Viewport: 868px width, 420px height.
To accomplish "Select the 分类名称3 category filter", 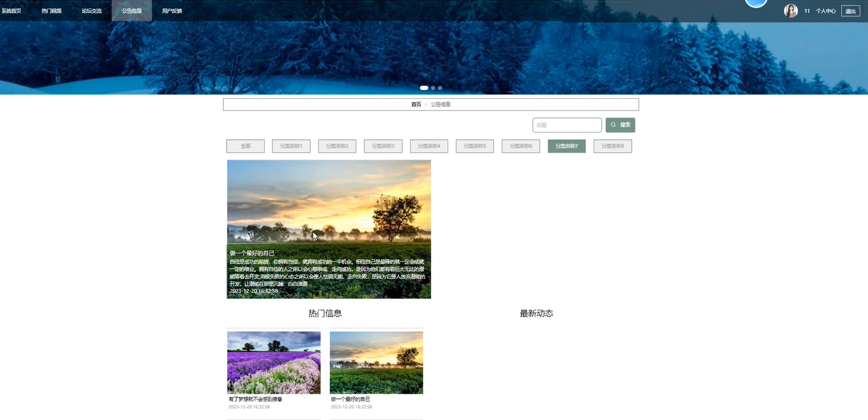I will click(383, 146).
